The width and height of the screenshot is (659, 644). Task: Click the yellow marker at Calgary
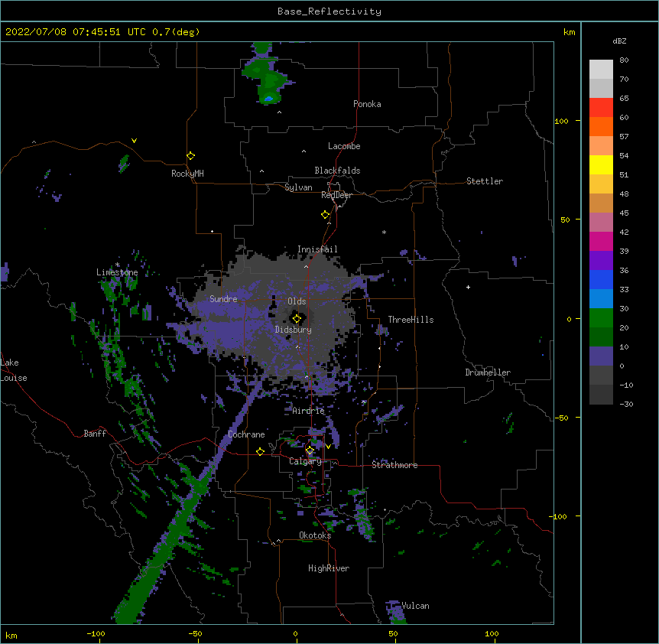click(310, 450)
